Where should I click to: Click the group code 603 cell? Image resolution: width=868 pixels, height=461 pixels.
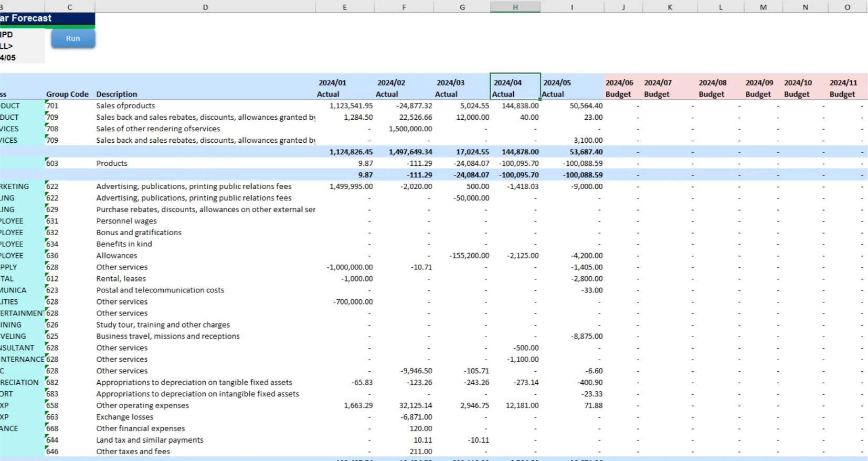(x=52, y=163)
